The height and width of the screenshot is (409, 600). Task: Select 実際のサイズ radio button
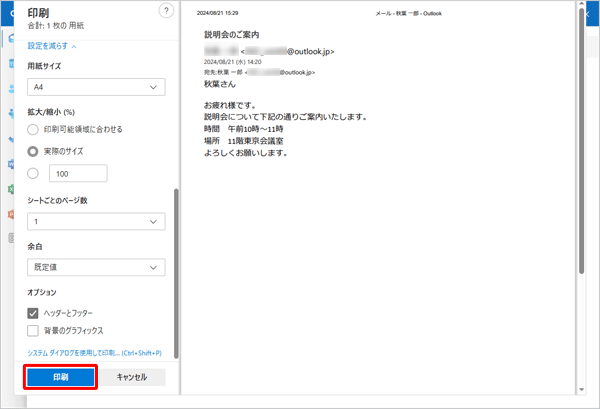(33, 152)
